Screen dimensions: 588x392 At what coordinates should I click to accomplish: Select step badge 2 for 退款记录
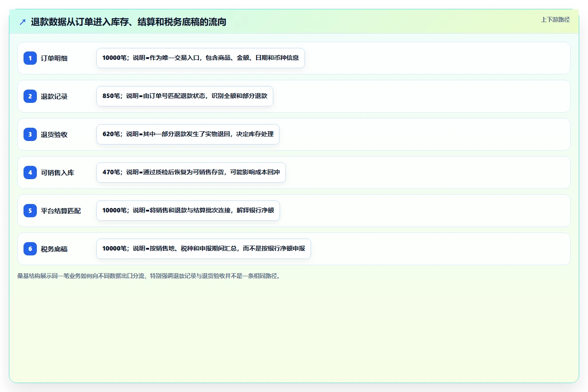pyautogui.click(x=30, y=96)
